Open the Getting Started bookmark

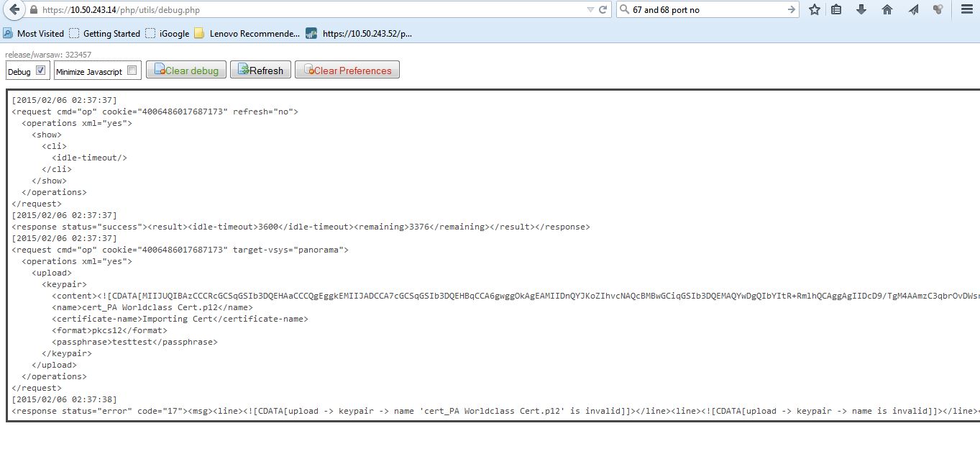click(x=105, y=33)
